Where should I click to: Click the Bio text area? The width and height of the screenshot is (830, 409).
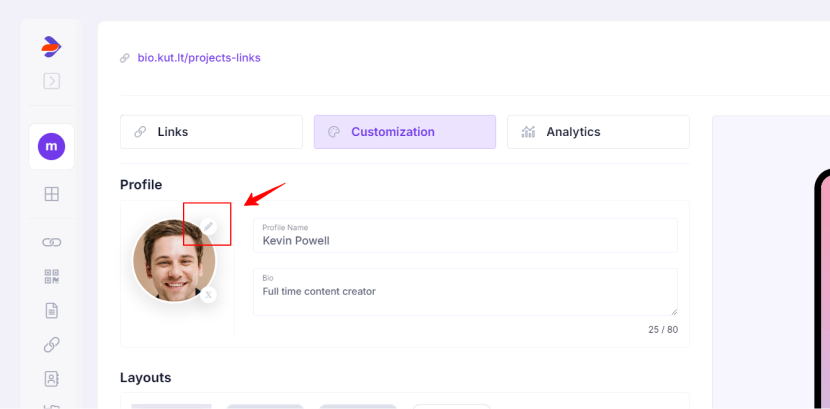coord(465,292)
